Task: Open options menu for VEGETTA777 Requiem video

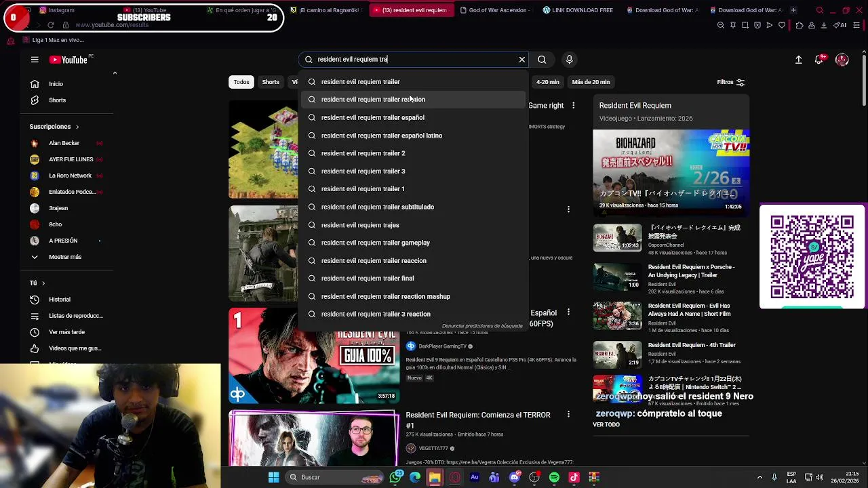Action: click(x=568, y=415)
